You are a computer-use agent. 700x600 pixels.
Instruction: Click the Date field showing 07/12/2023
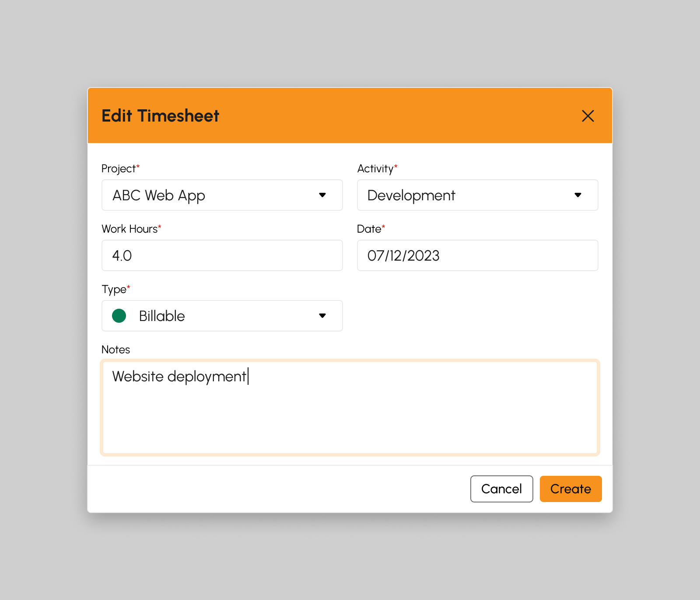[478, 255]
